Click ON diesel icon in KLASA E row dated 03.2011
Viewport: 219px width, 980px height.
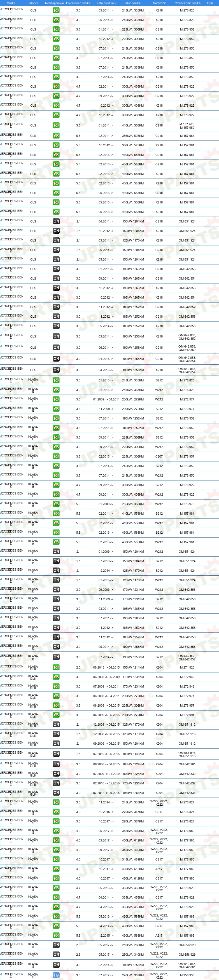[56, 608]
